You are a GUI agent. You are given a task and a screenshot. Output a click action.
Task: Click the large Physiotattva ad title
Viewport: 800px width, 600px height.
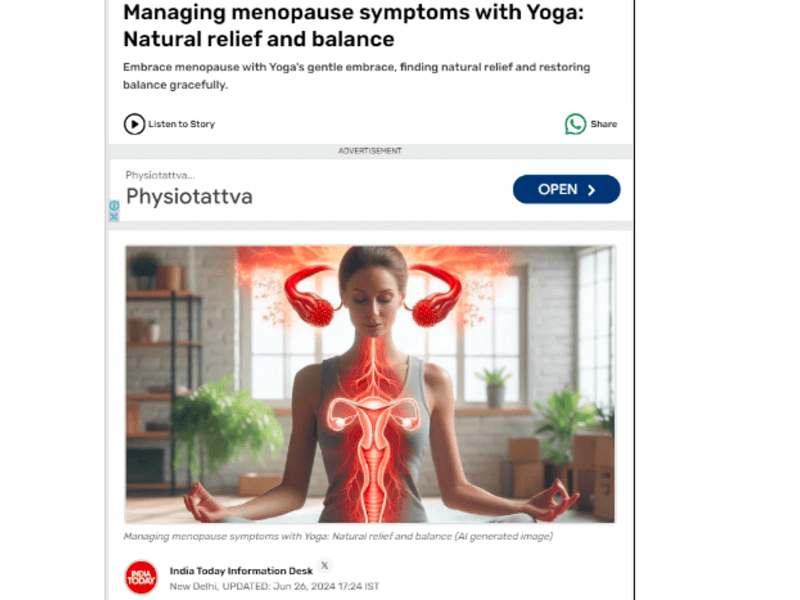point(189,196)
